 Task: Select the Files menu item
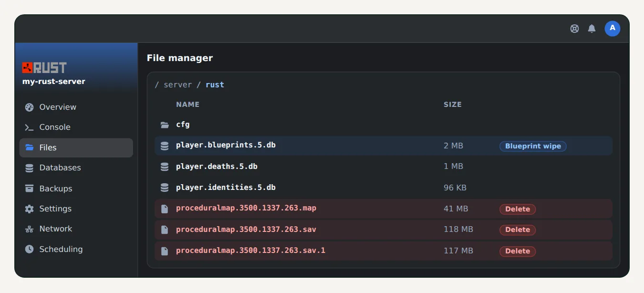[x=76, y=148]
